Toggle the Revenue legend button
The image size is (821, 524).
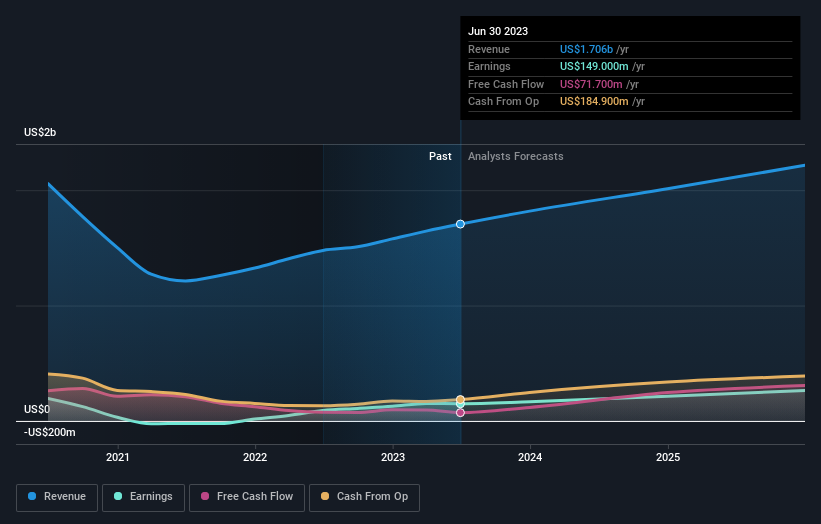point(57,497)
